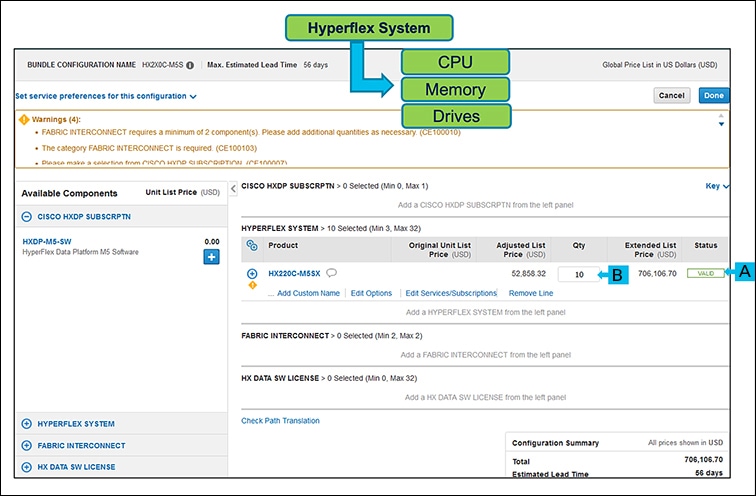756x496 pixels.
Task: Click the Warnings alert icon in the banner
Action: point(24,119)
